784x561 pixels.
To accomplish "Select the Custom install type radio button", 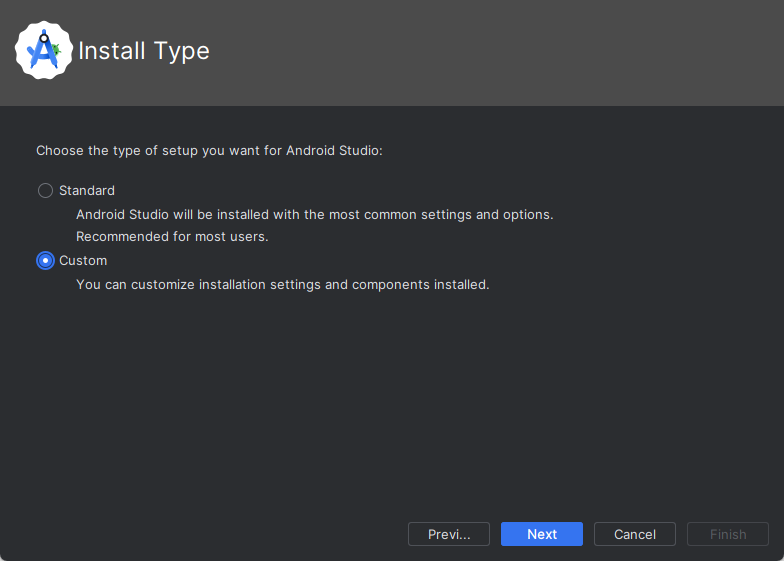I will (46, 260).
